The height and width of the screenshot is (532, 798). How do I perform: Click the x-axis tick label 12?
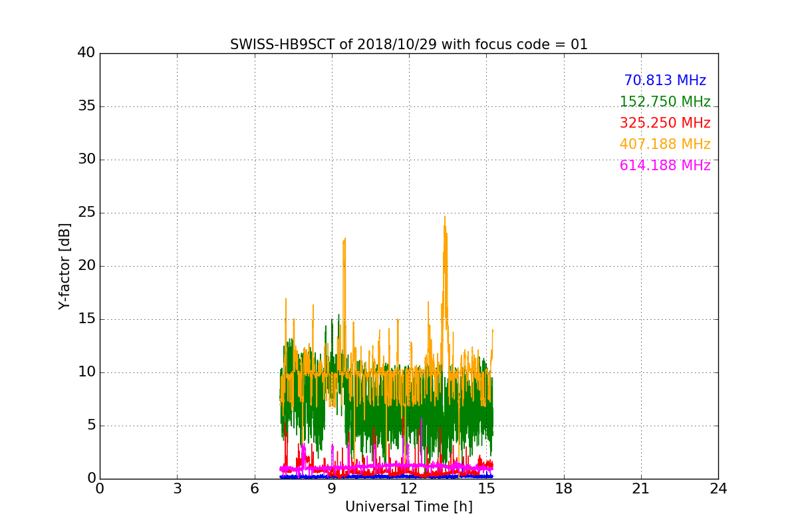pos(409,489)
